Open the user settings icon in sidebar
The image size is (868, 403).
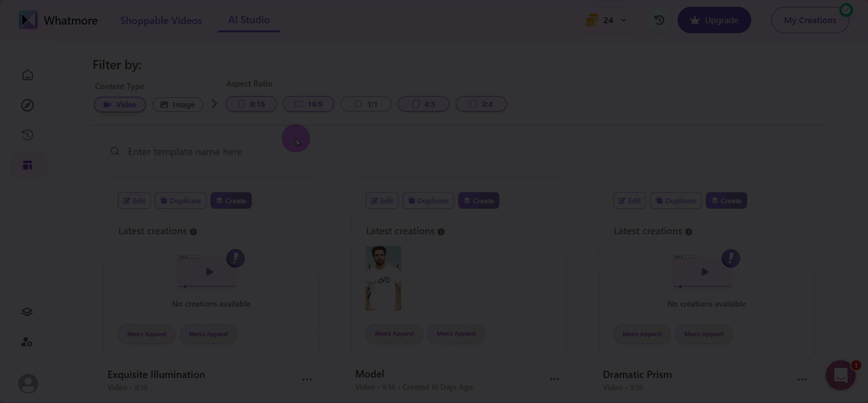pos(27,342)
